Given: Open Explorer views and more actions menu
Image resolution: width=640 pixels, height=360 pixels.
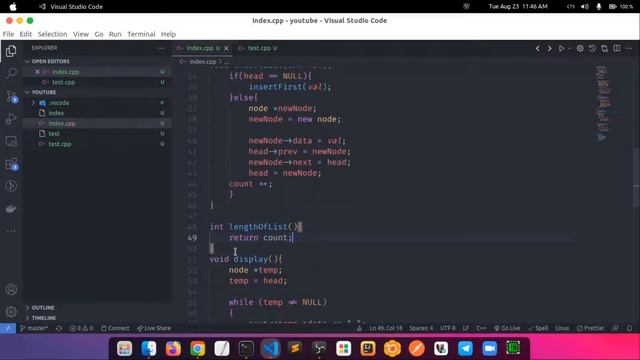Looking at the screenshot, I should click(x=161, y=48).
